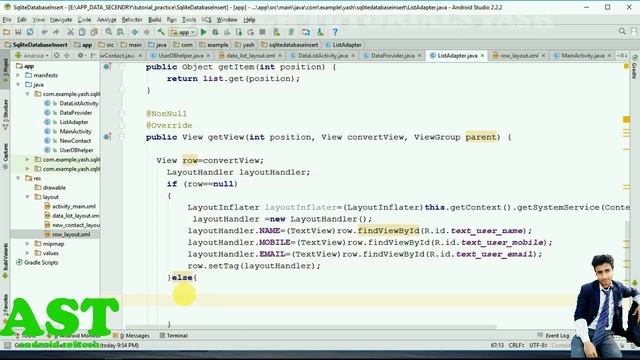Select the drawable folder
The width and height of the screenshot is (640, 360).
pos(50,188)
